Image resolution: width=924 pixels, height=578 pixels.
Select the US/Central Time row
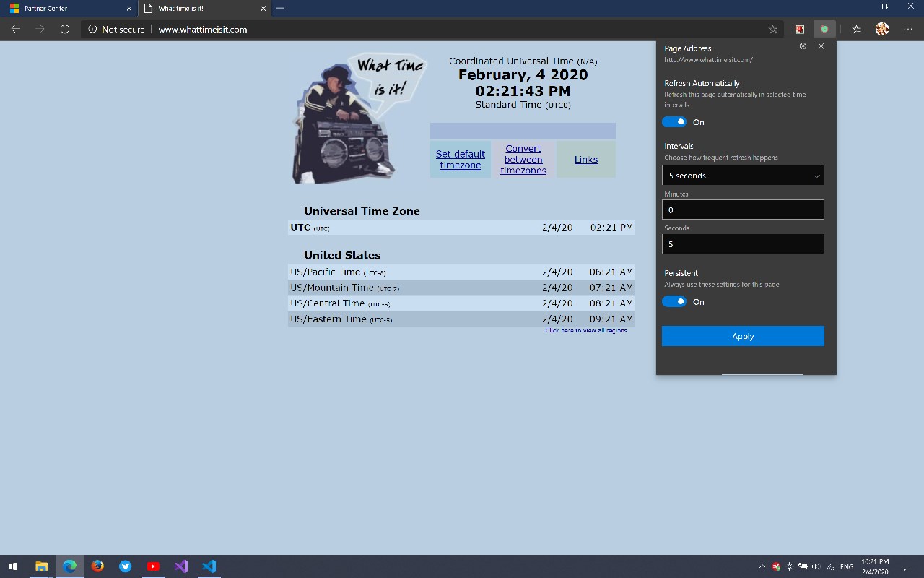pos(461,303)
